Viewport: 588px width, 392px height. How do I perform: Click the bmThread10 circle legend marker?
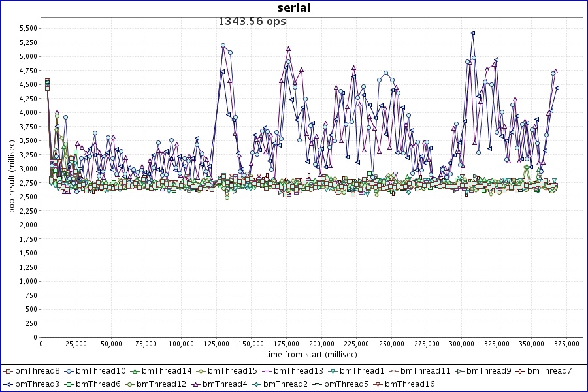pyautogui.click(x=69, y=371)
